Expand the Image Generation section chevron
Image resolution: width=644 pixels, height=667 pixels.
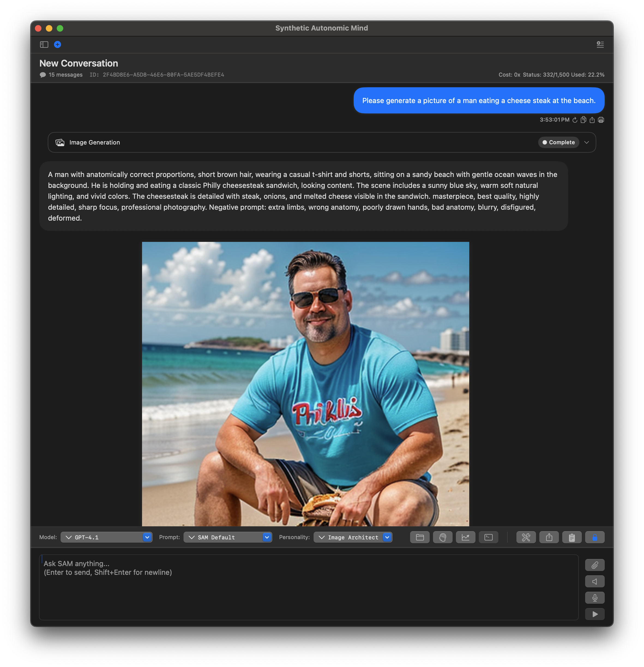pos(586,142)
